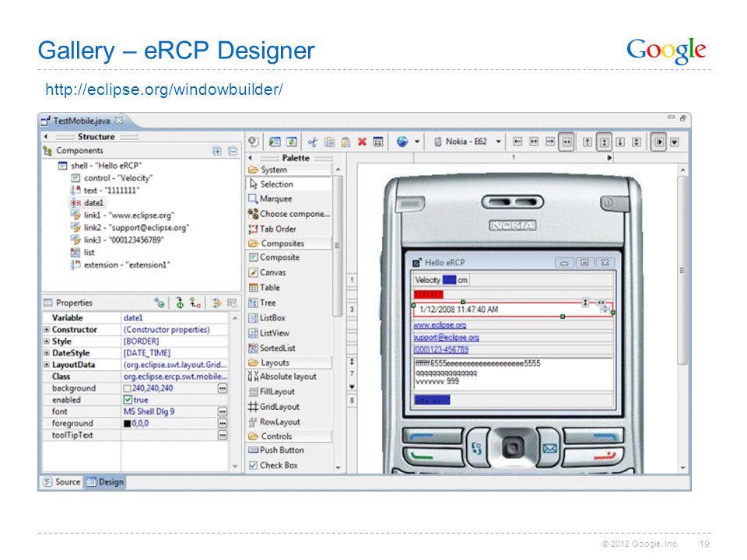Toggle the down-arrow button at the toolbar's end
The height and width of the screenshot is (560, 747).
tap(675, 142)
